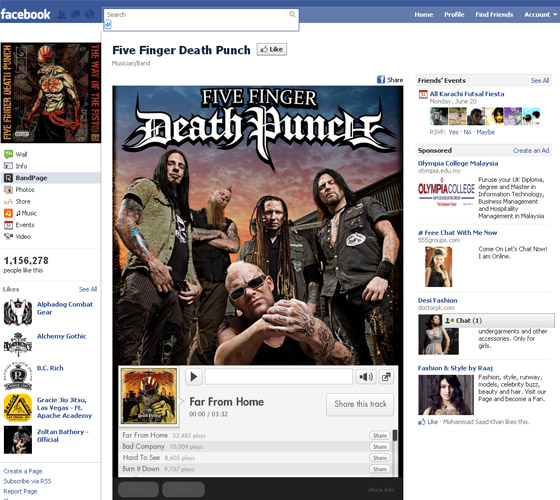Screen dimensions: 560x500
Task: Open Profile in top navigation
Action: click(454, 15)
